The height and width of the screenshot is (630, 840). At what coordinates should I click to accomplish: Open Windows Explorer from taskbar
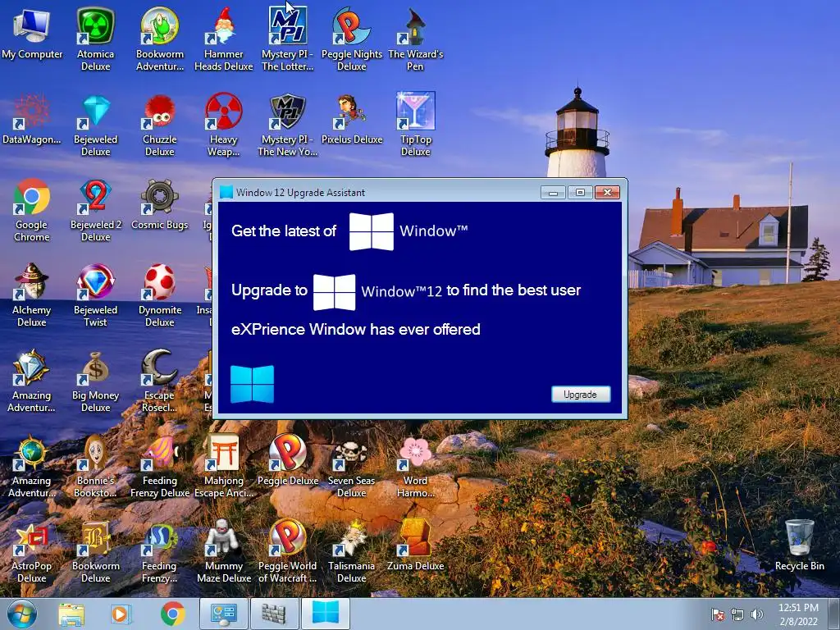click(71, 614)
